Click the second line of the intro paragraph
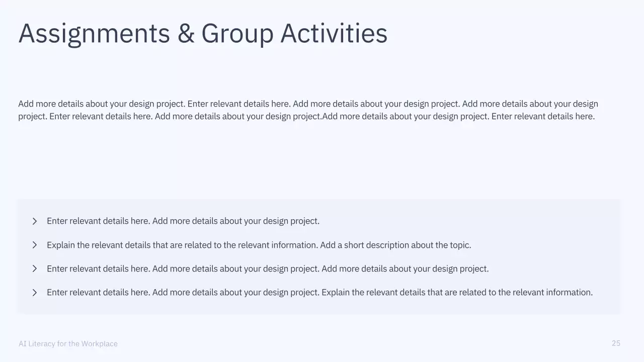The height and width of the screenshot is (362, 644). click(306, 117)
